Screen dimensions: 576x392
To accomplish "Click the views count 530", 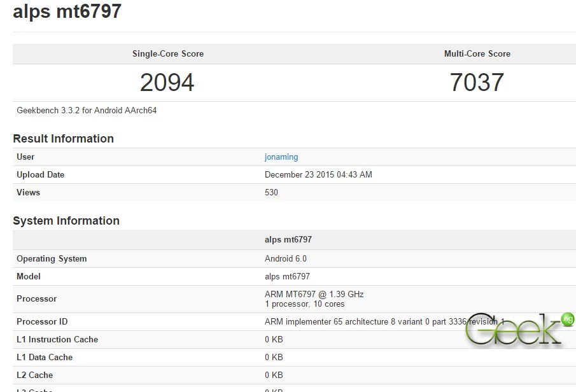I will tap(272, 193).
